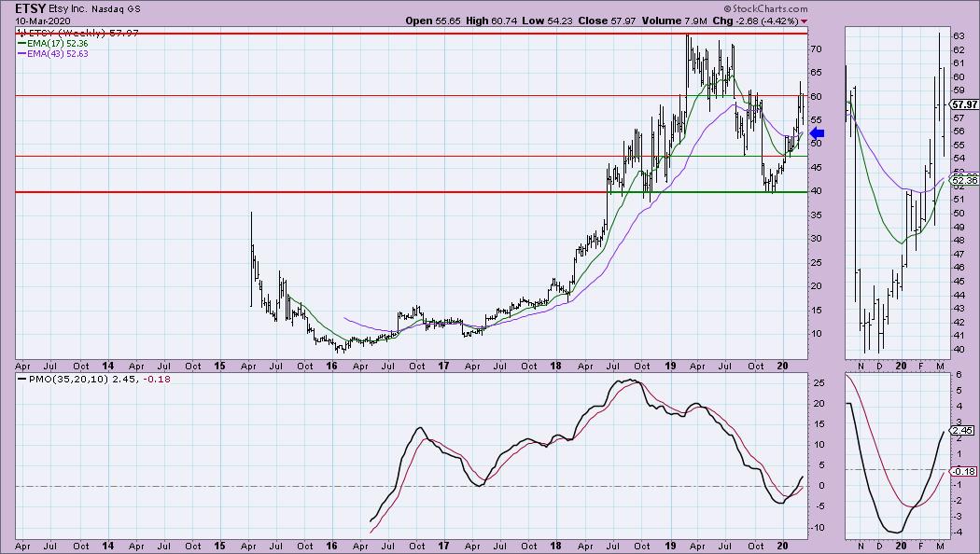980x554 pixels.
Task: Click the company name Etsy Inc.
Action: (x=69, y=9)
